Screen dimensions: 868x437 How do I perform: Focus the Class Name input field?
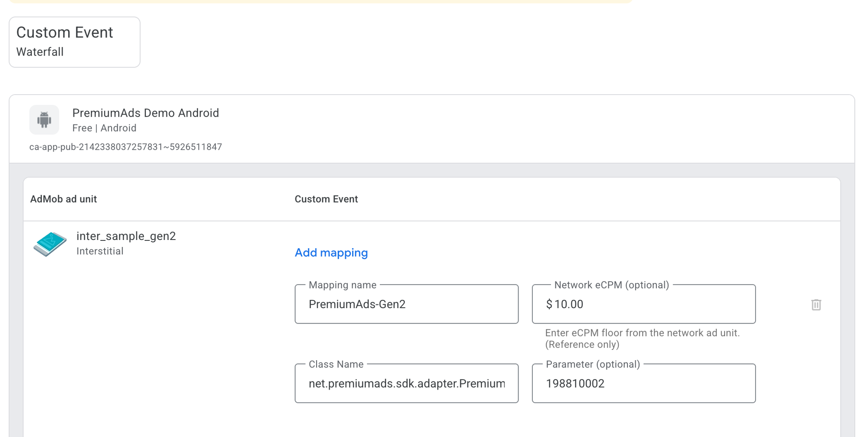pos(406,383)
